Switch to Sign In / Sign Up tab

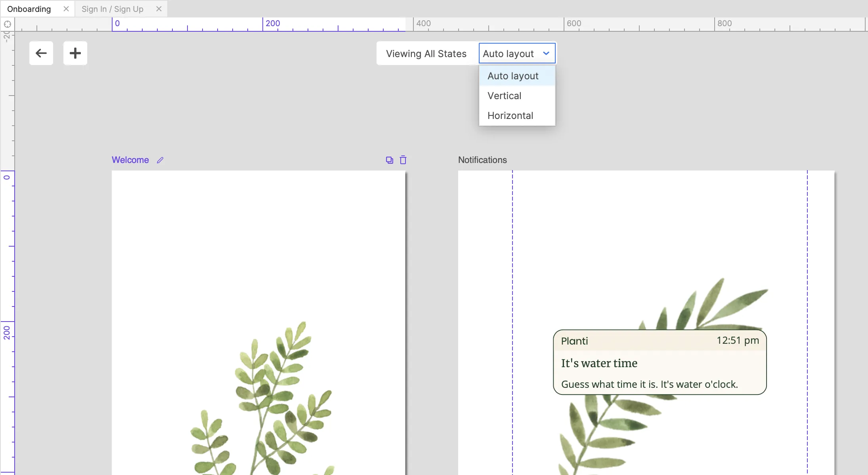coord(113,9)
